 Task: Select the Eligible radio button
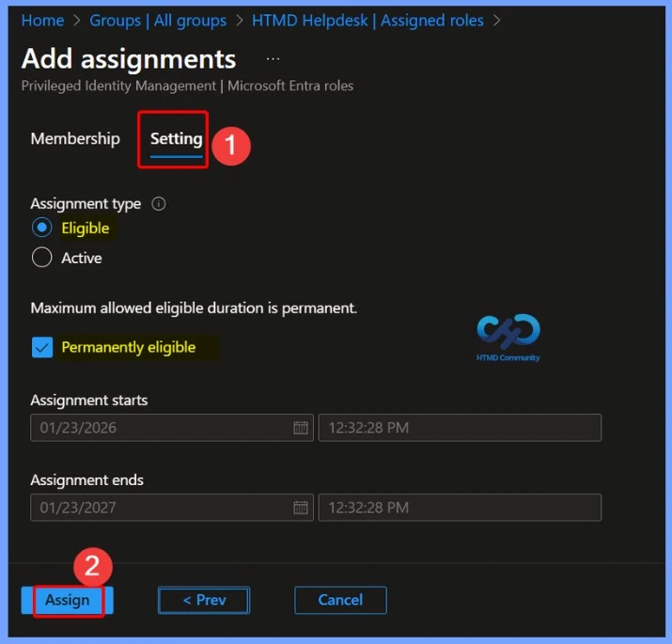[x=41, y=228]
